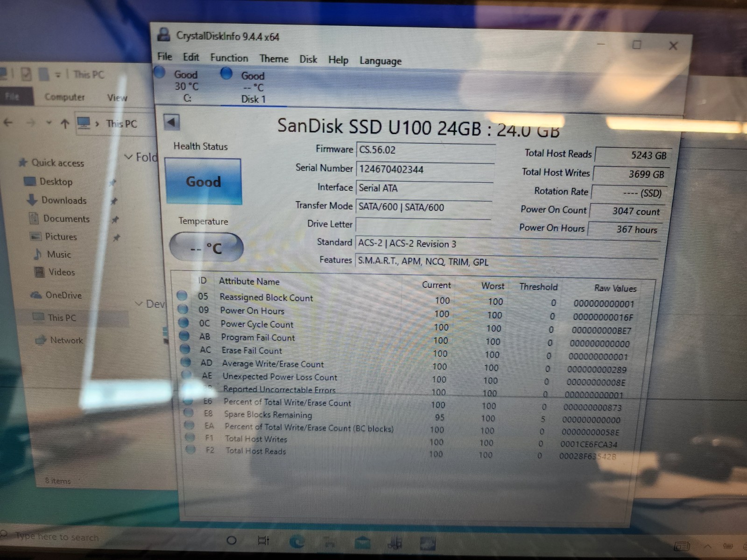Screen dimensions: 747x560
Task: Click the Serial Number field
Action: [x=425, y=169]
